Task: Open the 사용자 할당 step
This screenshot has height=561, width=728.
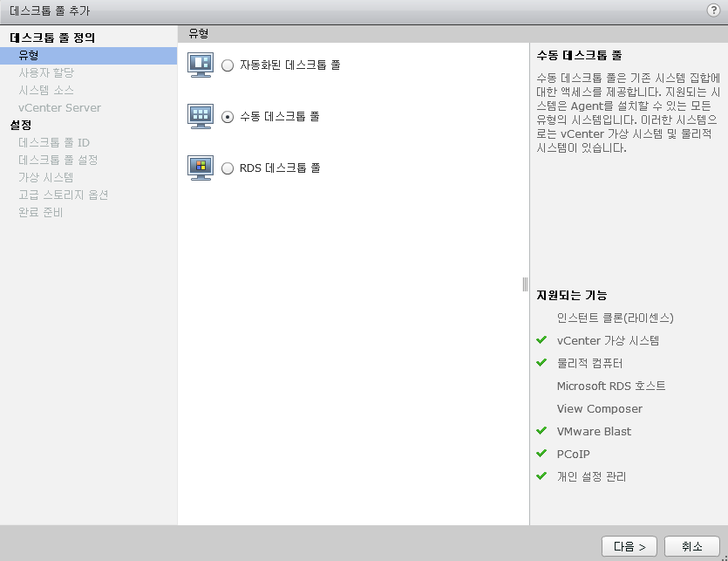Action: tap(46, 73)
